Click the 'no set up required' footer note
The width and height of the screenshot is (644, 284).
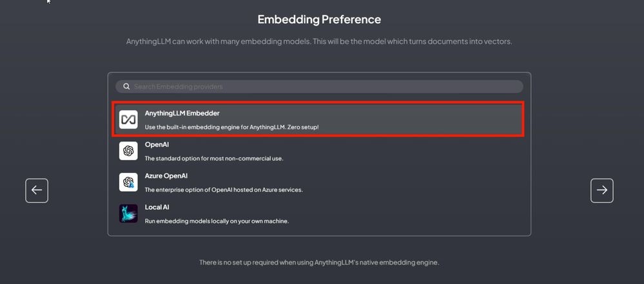point(319,262)
